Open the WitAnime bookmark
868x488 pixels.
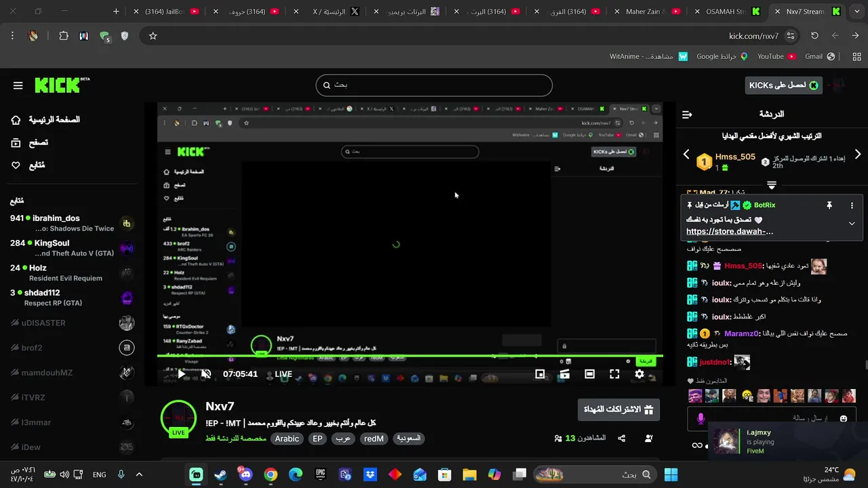[649, 56]
